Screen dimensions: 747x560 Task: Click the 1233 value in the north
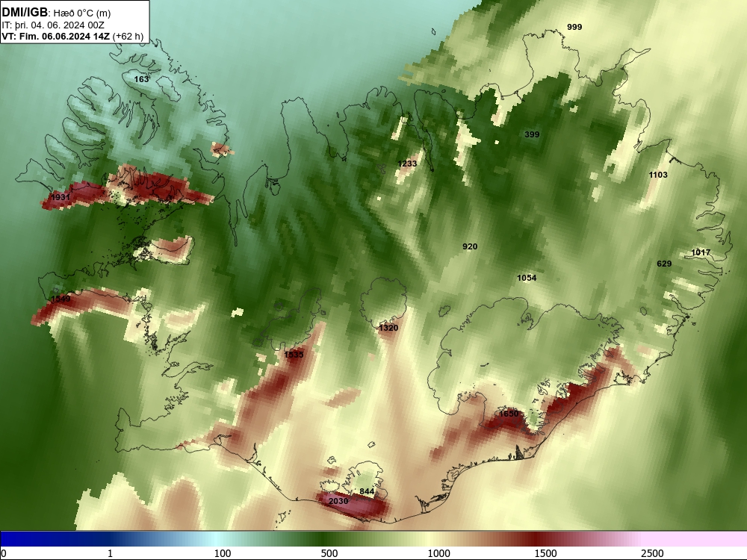407,164
